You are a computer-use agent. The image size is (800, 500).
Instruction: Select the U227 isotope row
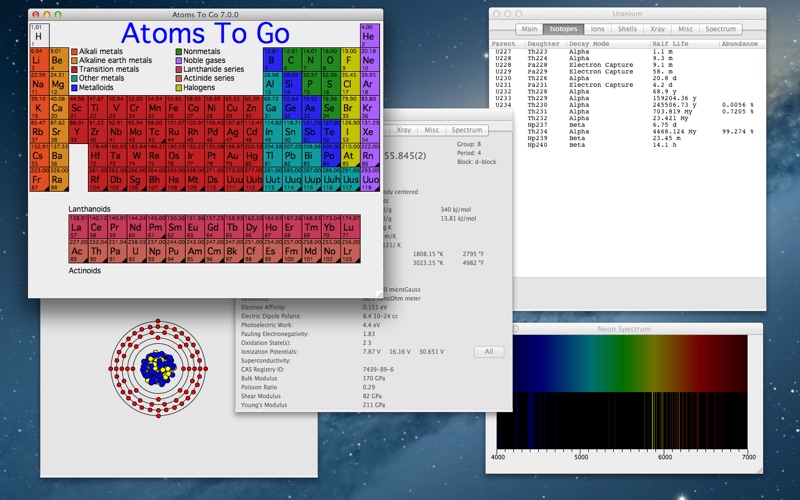[628, 52]
